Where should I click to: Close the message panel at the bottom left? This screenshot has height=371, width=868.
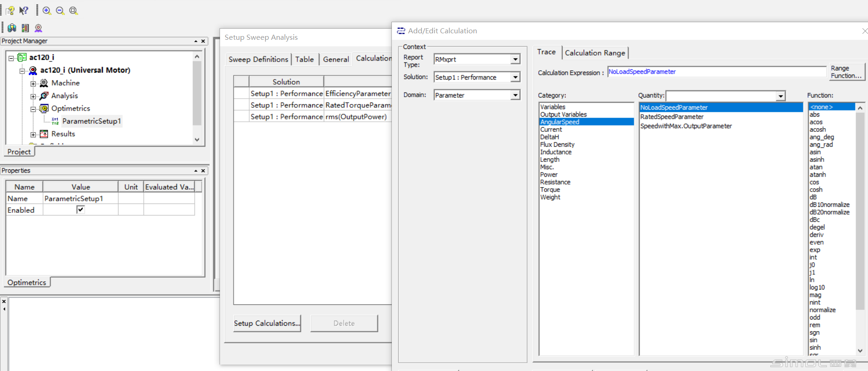4,301
